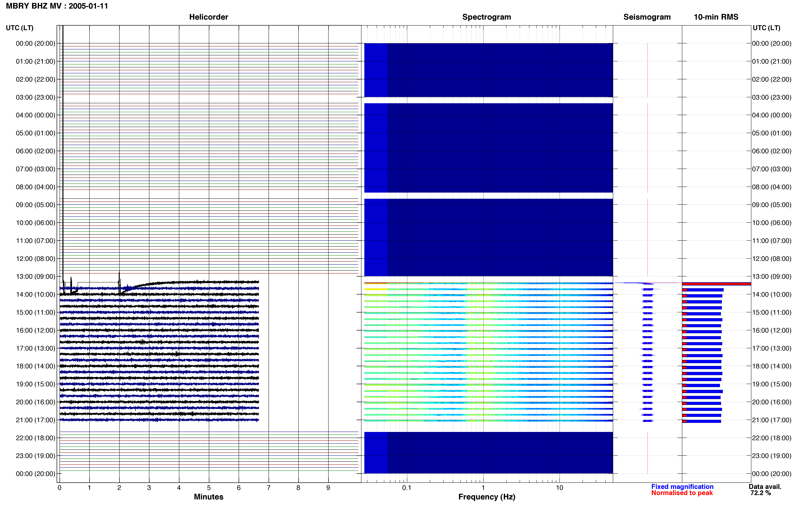This screenshot has height=508, width=812.
Task: Click 09:00 (05:00) on the RMS-side time axis
Action: (772, 205)
